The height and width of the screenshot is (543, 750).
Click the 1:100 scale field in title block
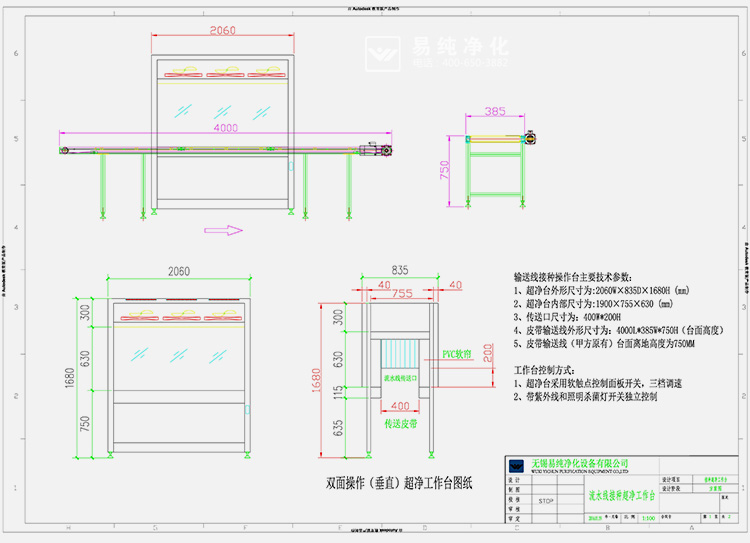(x=649, y=518)
